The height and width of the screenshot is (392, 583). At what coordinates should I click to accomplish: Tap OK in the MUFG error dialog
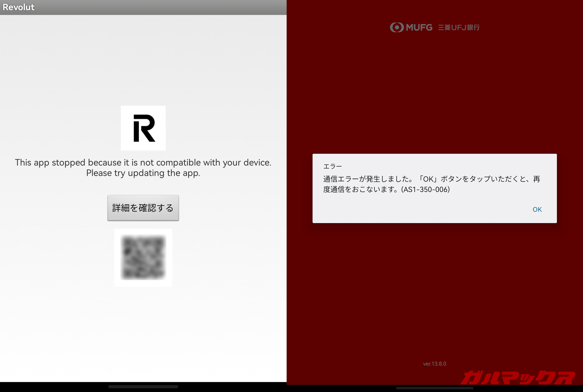coord(537,209)
